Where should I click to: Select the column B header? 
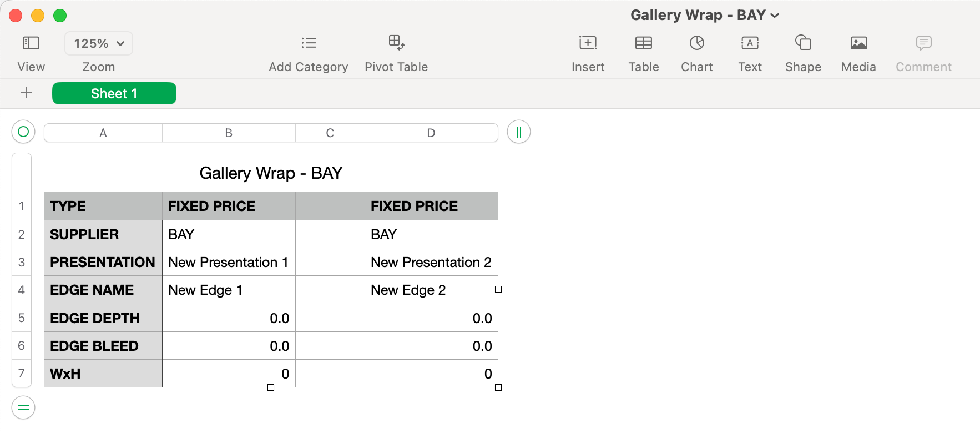(x=229, y=133)
